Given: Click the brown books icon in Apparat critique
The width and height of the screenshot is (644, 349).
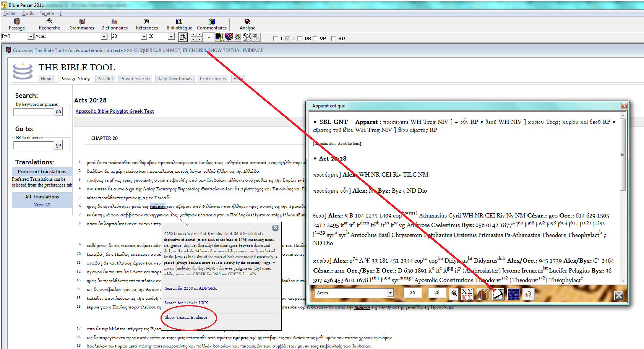Looking at the screenshot, I should click(483, 294).
